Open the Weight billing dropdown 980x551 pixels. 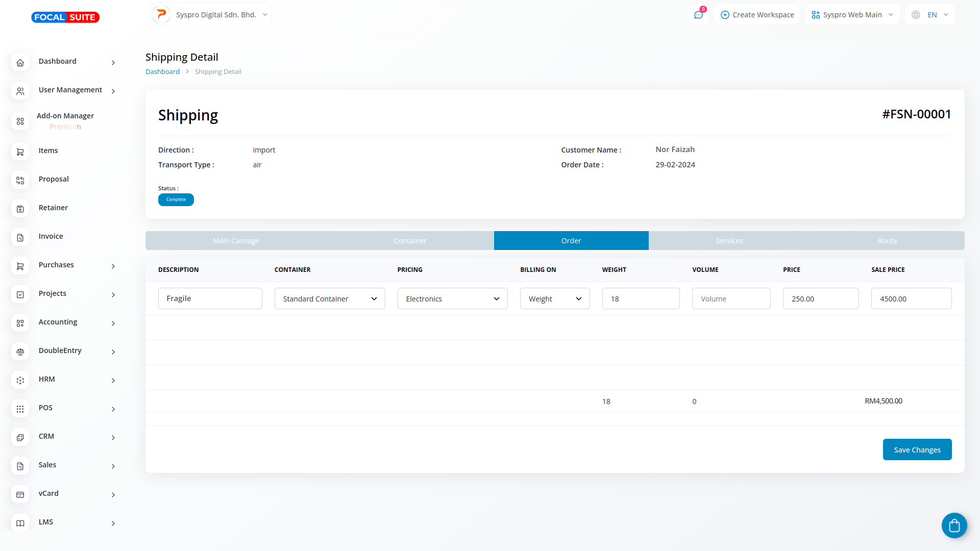click(x=555, y=299)
